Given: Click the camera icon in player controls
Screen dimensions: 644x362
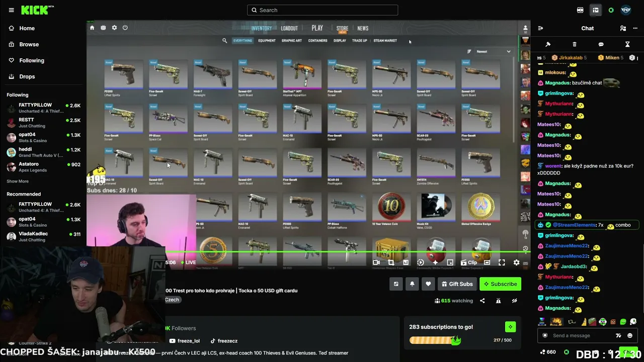Looking at the screenshot, I should [x=376, y=262].
